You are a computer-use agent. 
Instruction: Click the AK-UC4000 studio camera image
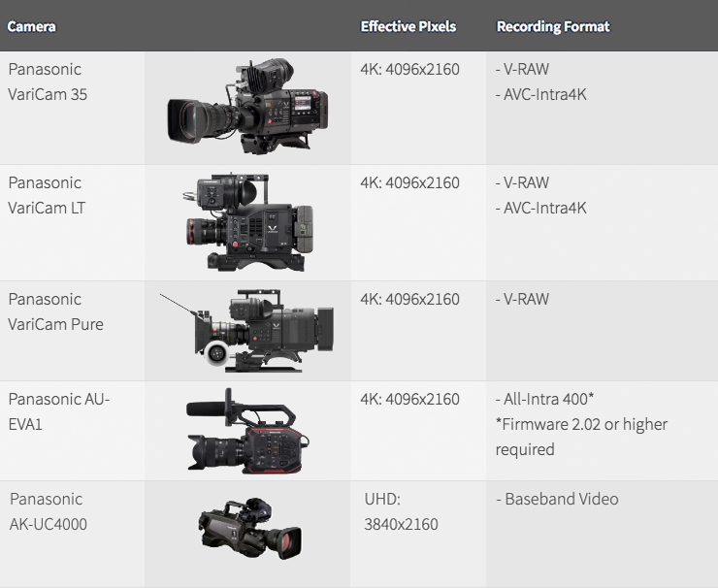[247, 534]
